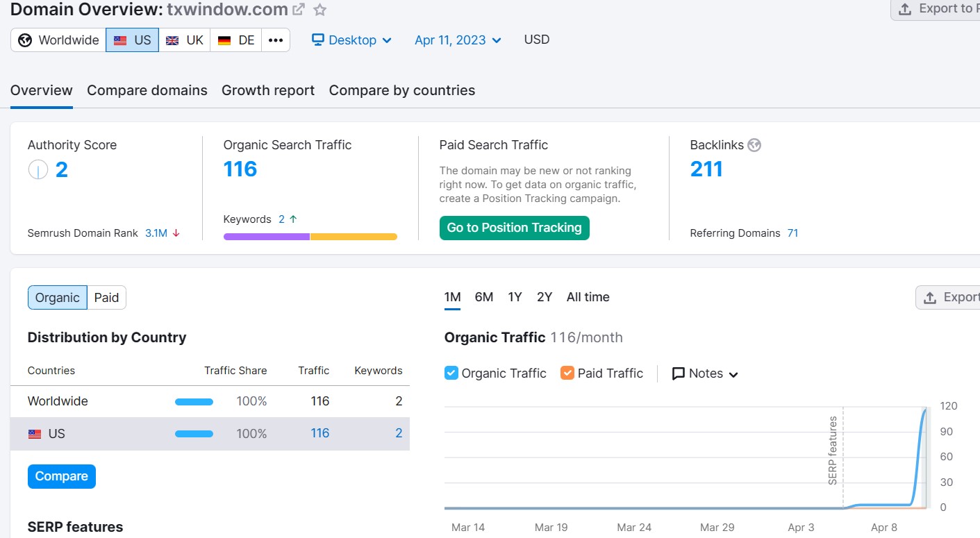Select the 6M time range tab
The width and height of the screenshot is (980, 538).
pos(484,297)
